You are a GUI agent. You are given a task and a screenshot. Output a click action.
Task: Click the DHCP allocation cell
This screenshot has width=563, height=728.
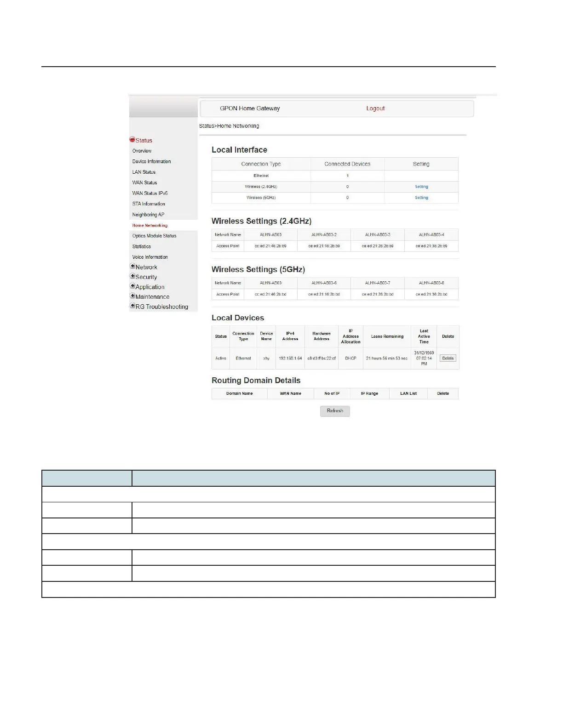pyautogui.click(x=350, y=358)
